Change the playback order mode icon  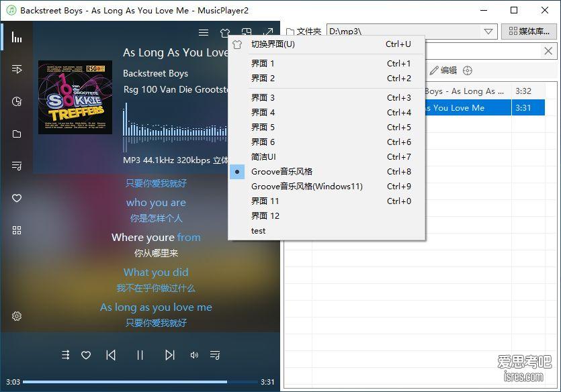pyautogui.click(x=65, y=355)
